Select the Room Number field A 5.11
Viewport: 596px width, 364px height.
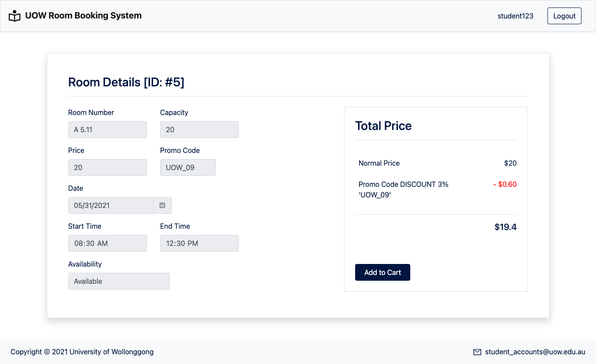[x=108, y=130]
